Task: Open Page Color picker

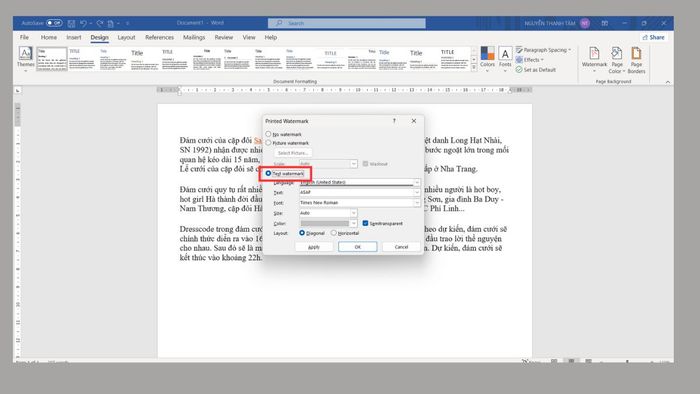Action: coord(617,59)
